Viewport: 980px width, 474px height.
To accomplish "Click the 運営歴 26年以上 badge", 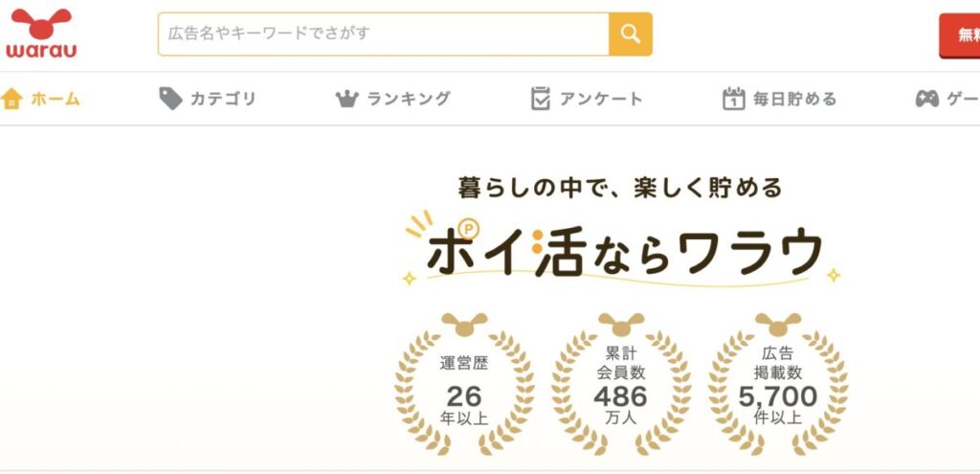I will pyautogui.click(x=465, y=383).
